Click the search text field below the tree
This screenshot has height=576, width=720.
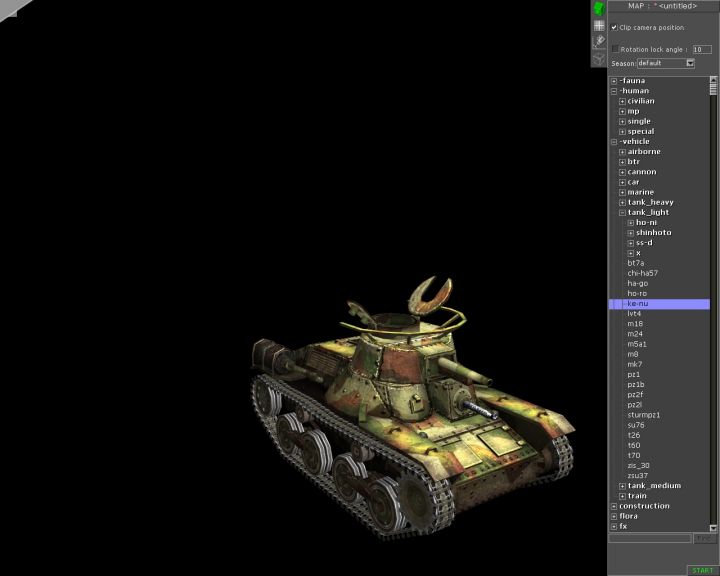[x=650, y=538]
